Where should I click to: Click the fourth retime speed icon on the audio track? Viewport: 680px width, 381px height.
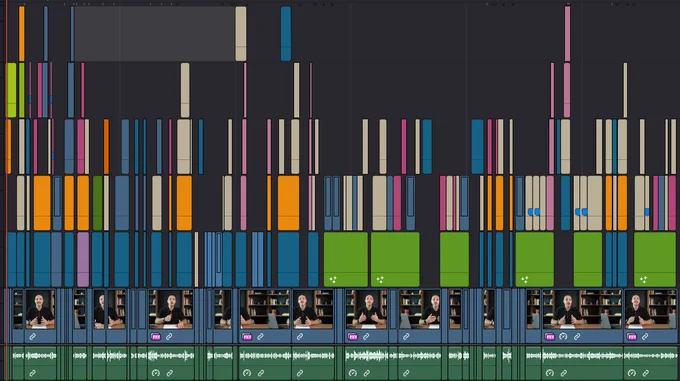(549, 373)
